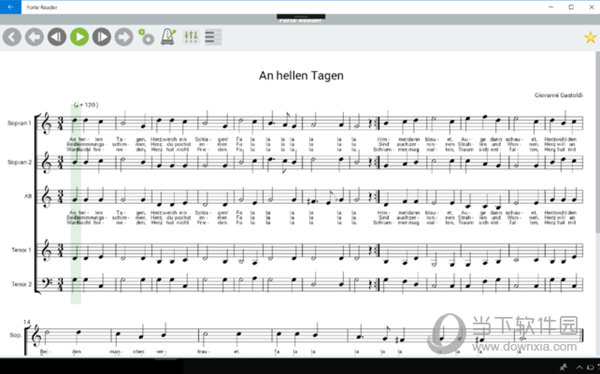Screen dimensions: 600x374
Task: Select the Tenor 1 staff label
Action: click(x=21, y=250)
